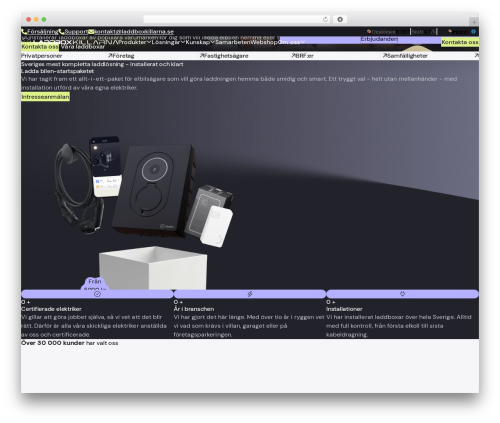Open the Reco rating badge

(x=458, y=32)
